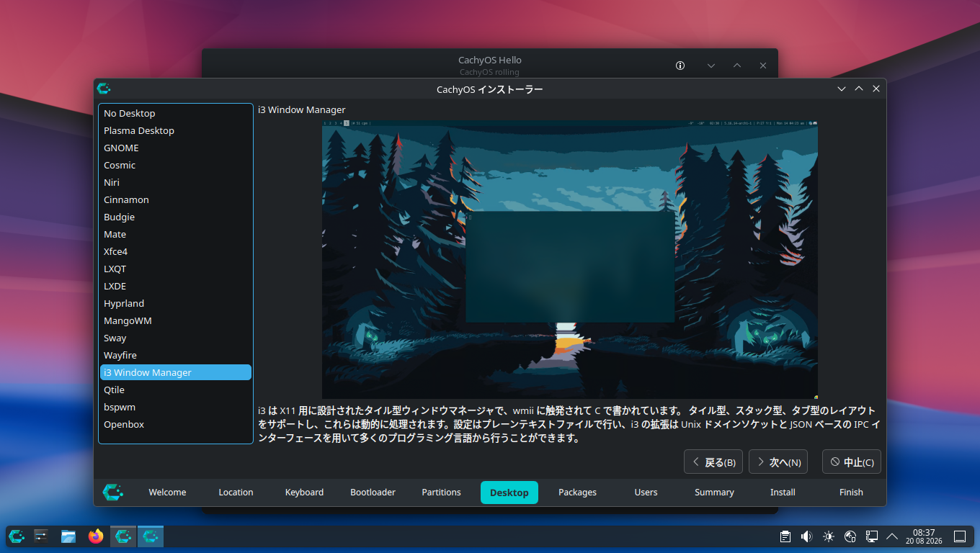Select Qtile from the list
Viewport: 980px width, 553px height.
[x=176, y=390]
